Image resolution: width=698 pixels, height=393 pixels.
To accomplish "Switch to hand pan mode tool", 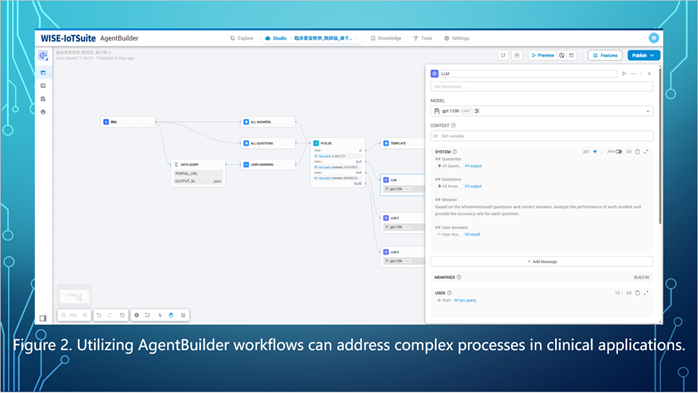I will 171,315.
